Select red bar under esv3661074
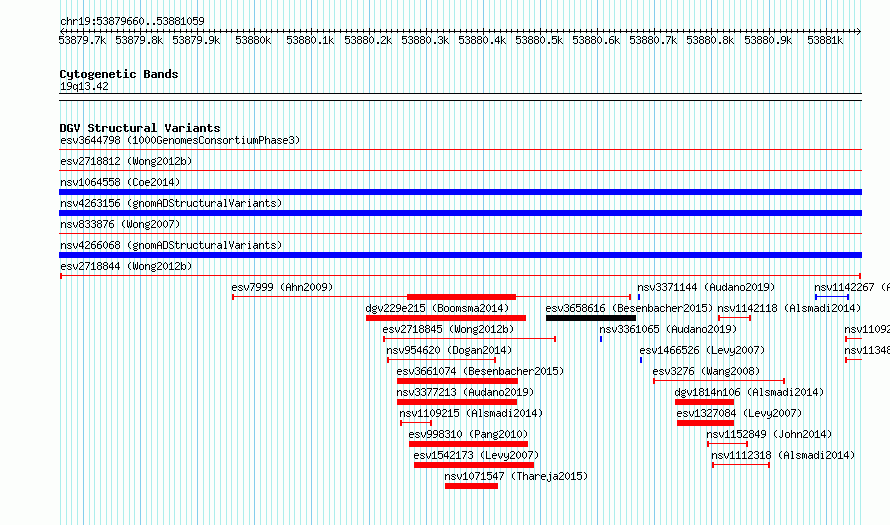 pyautogui.click(x=457, y=381)
